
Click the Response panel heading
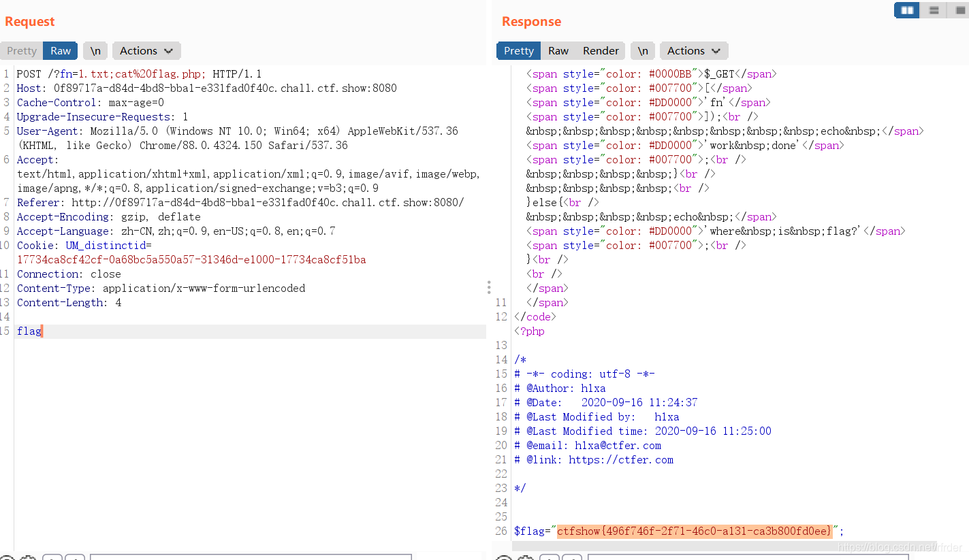pyautogui.click(x=531, y=22)
